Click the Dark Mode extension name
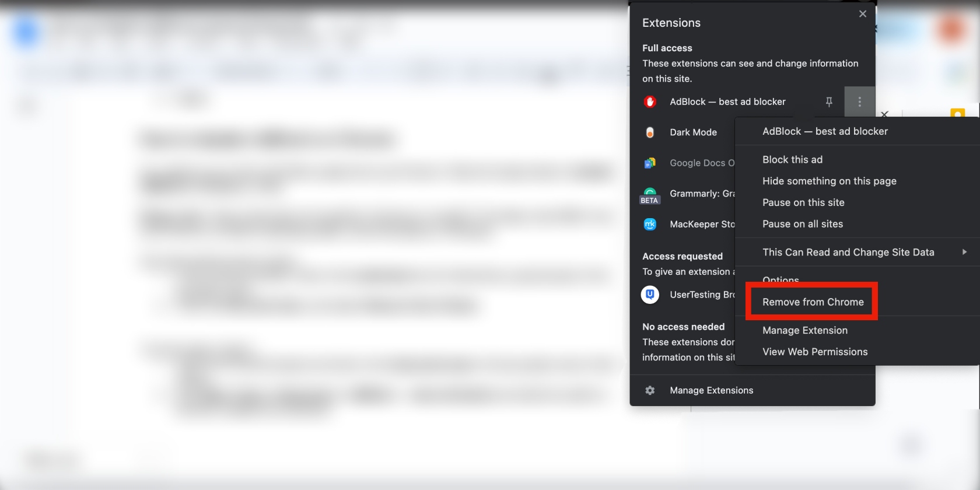Image resolution: width=980 pixels, height=490 pixels. [693, 132]
